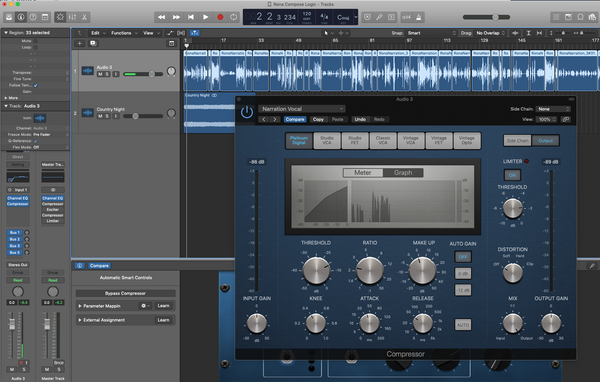
Task: Open the plugin View 100% dropdown
Action: click(x=547, y=119)
